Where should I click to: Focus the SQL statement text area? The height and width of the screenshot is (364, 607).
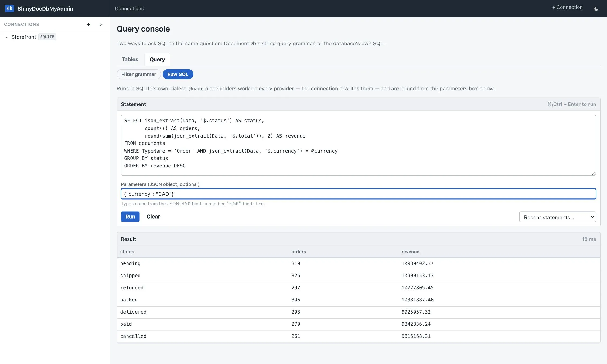(x=358, y=145)
